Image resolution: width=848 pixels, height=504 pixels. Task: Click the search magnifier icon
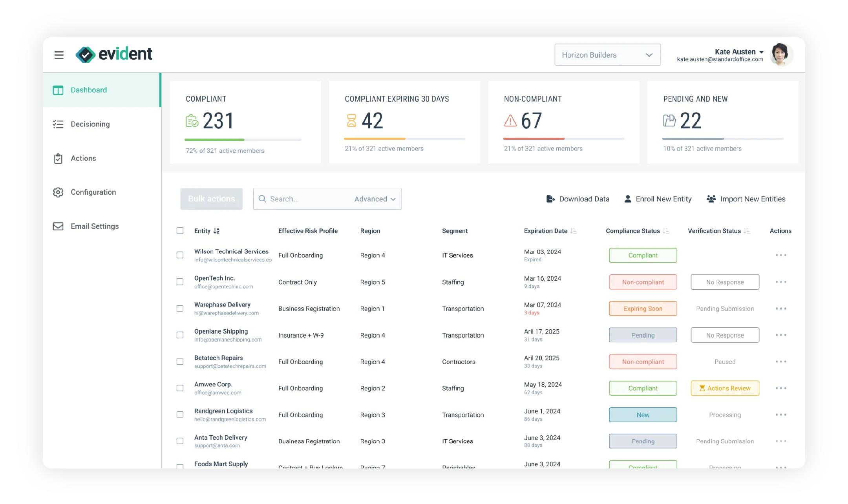point(262,199)
